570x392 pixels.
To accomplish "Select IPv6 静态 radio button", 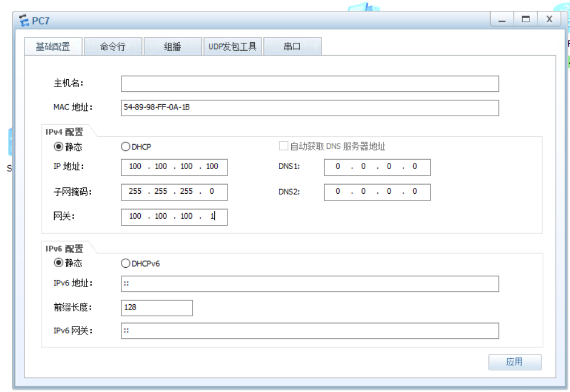I will click(x=58, y=263).
